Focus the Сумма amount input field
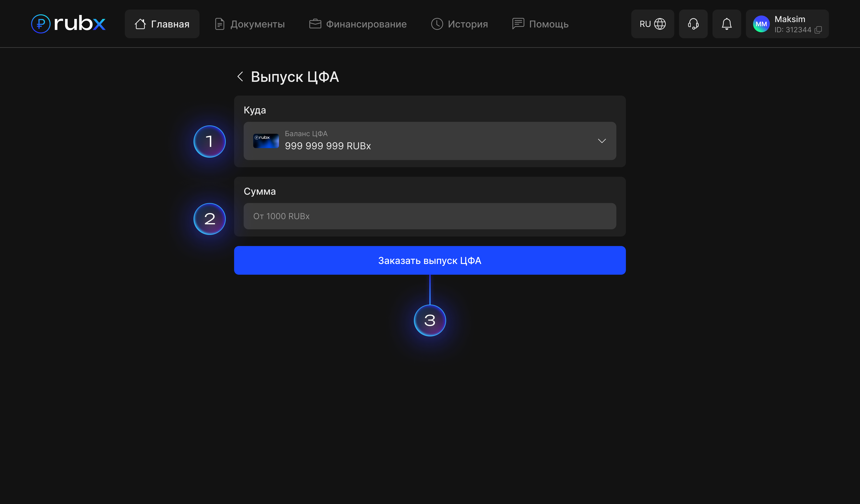Viewport: 860px width, 504px height. point(430,216)
